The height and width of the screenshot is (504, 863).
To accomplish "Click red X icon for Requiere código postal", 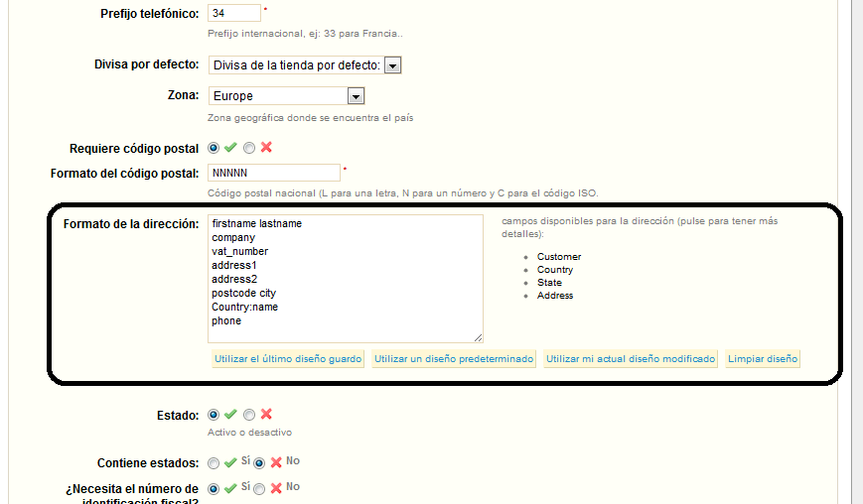I will point(266,148).
